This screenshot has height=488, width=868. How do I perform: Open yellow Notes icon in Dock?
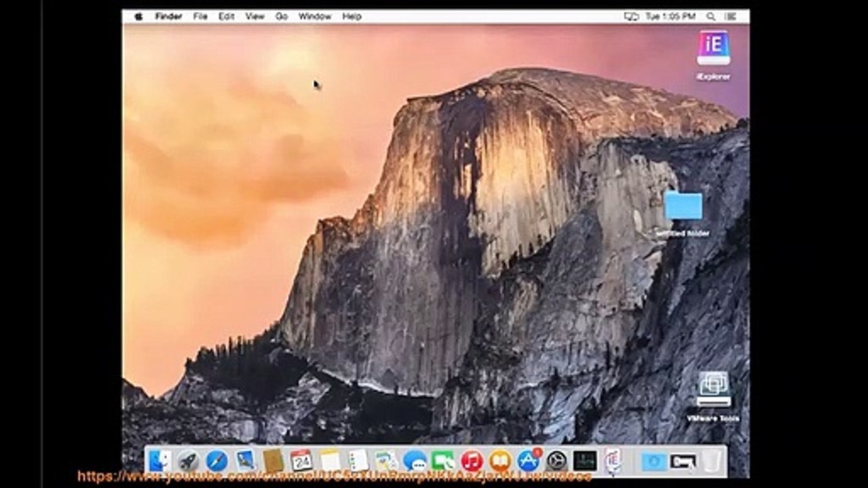pos(330,461)
